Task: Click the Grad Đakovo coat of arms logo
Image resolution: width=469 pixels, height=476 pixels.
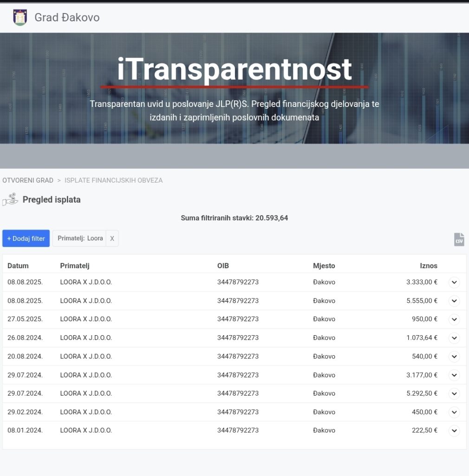Action: [x=20, y=18]
